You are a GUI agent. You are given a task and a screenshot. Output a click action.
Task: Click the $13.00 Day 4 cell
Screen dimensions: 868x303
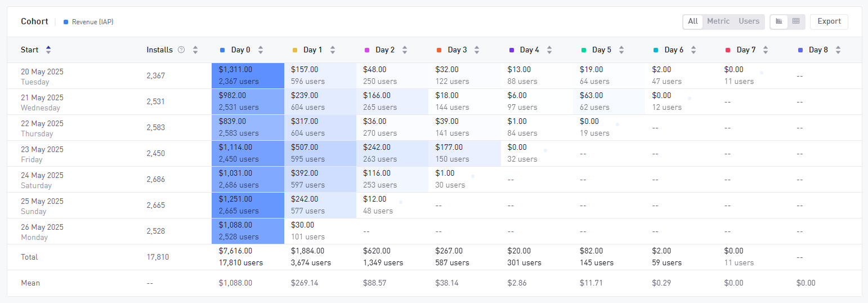pos(537,75)
